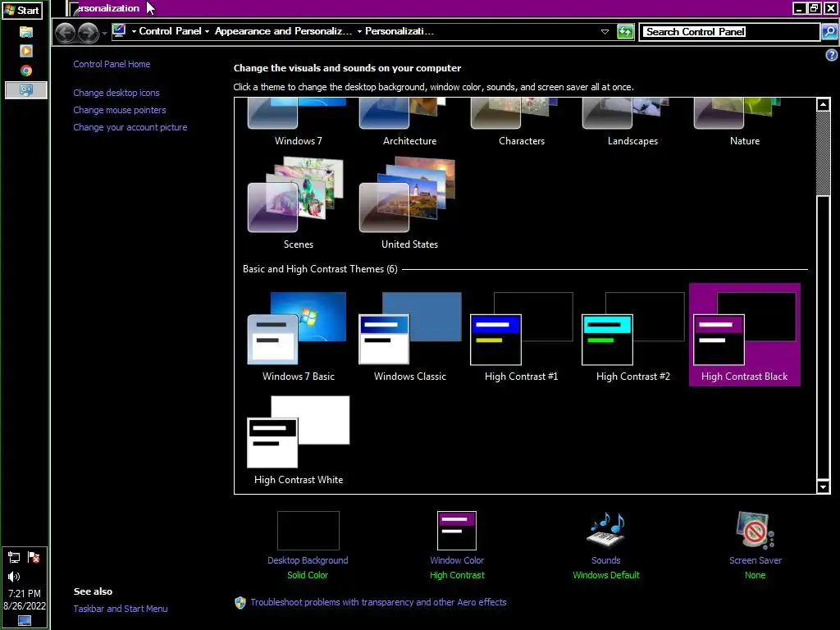This screenshot has height=630, width=840.
Task: Click the Sounds text link
Action: point(606,560)
